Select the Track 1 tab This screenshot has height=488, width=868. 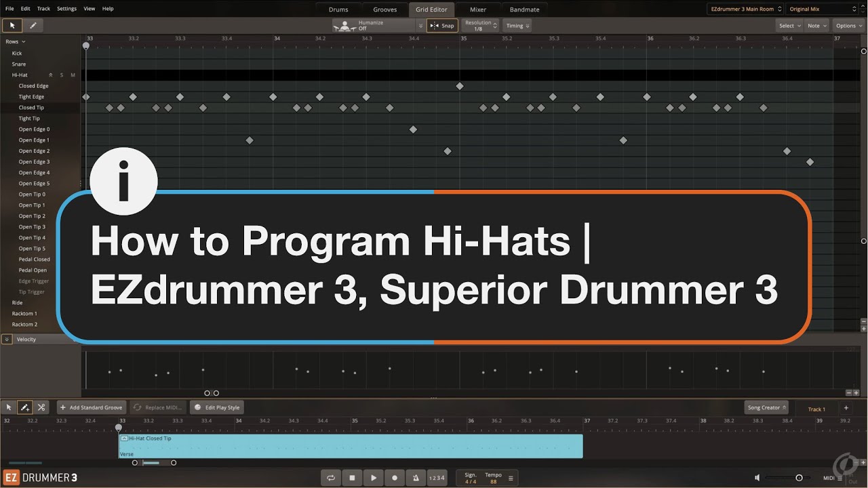pos(816,409)
